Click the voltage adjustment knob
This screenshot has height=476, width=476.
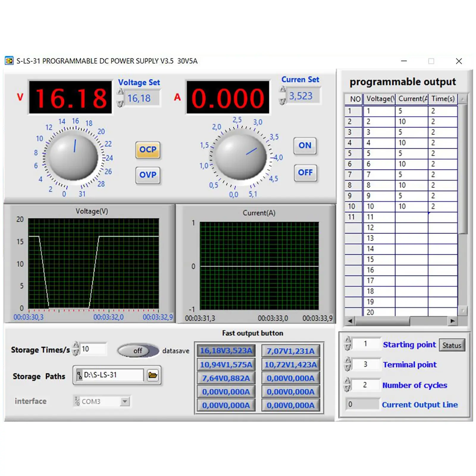[x=73, y=157]
